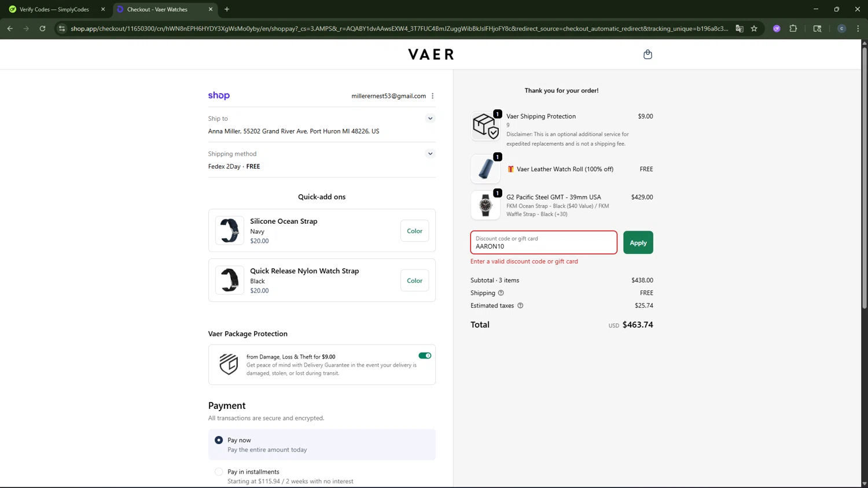The height and width of the screenshot is (488, 868).
Task: Click the email millerernest53@gmail.com
Action: coord(388,96)
